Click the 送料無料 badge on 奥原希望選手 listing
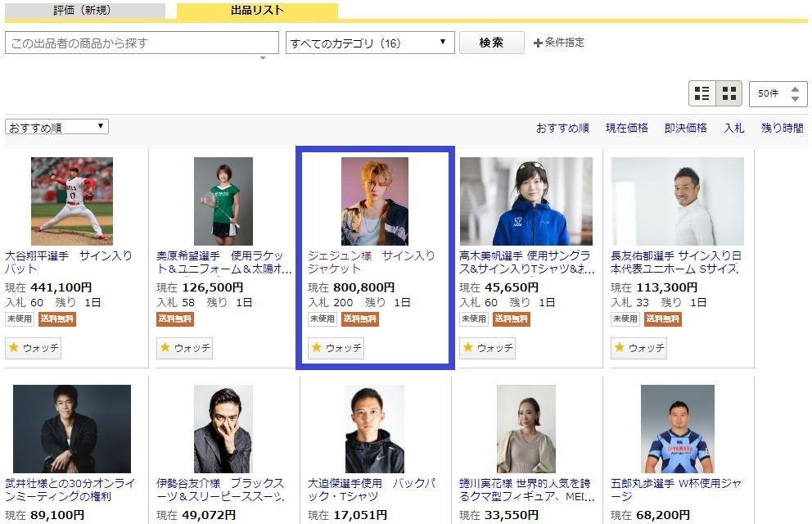812x524 pixels. click(x=175, y=319)
